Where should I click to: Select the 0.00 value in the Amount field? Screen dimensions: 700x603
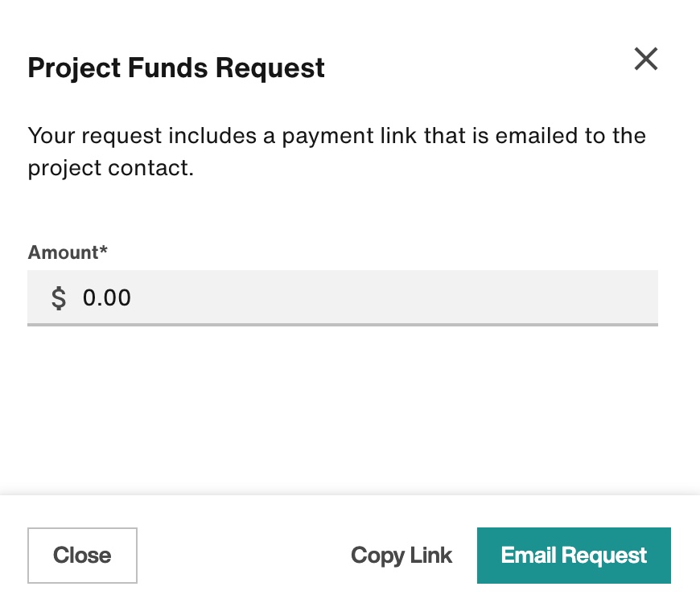coord(106,297)
